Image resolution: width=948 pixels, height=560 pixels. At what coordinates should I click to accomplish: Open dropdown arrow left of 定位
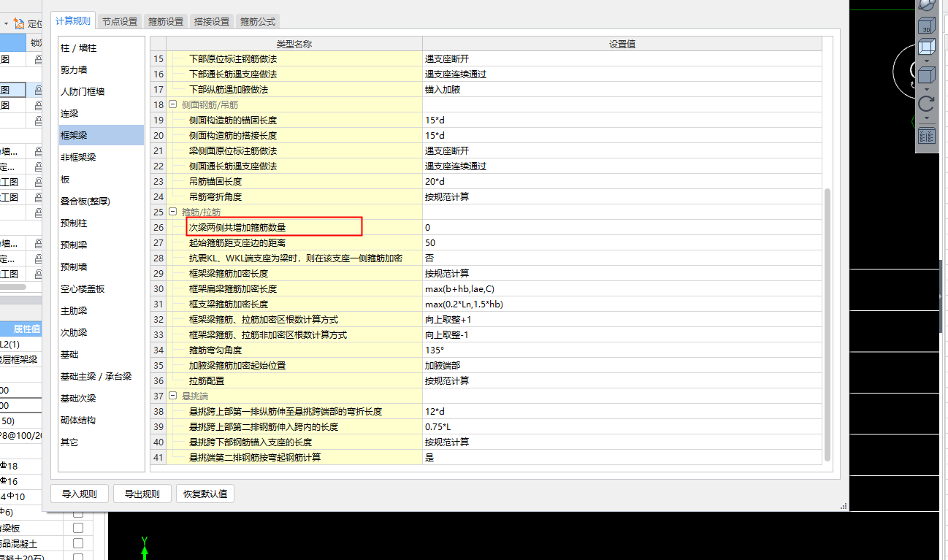(6, 24)
